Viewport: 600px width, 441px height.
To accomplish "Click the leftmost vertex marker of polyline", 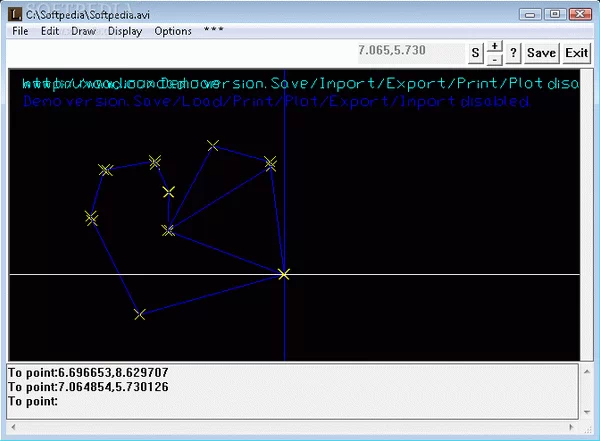I will coord(91,218).
